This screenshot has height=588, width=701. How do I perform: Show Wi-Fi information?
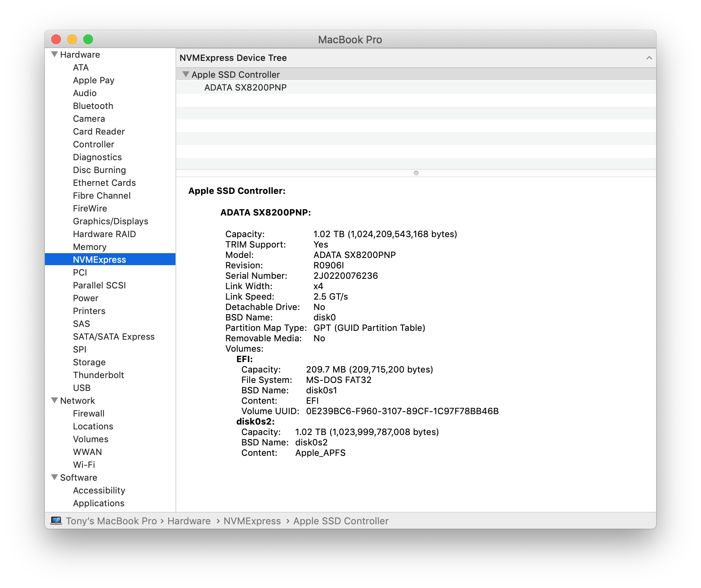pos(84,465)
